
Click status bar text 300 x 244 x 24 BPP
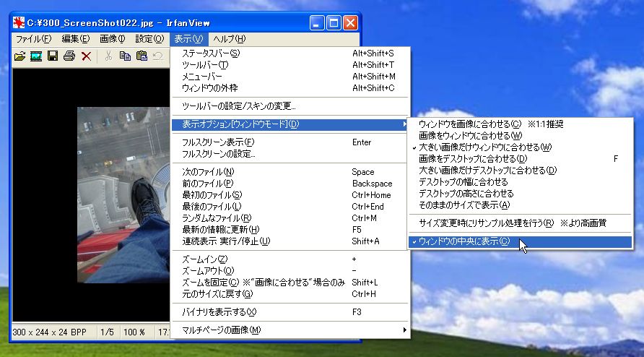(50, 332)
